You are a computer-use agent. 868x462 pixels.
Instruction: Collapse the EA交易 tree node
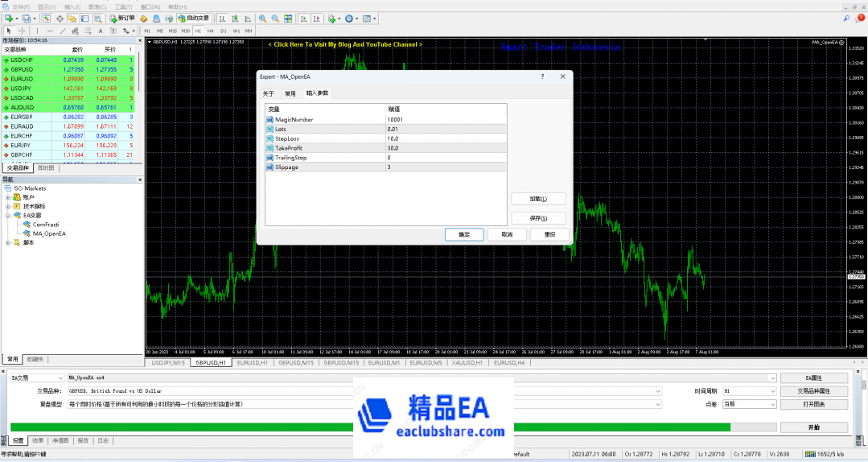coord(8,216)
